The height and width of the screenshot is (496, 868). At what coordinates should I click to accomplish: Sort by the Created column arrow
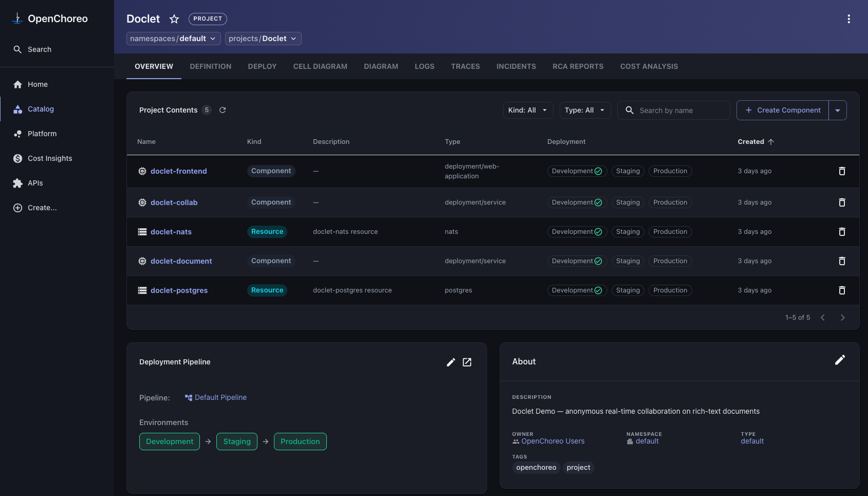pos(771,142)
